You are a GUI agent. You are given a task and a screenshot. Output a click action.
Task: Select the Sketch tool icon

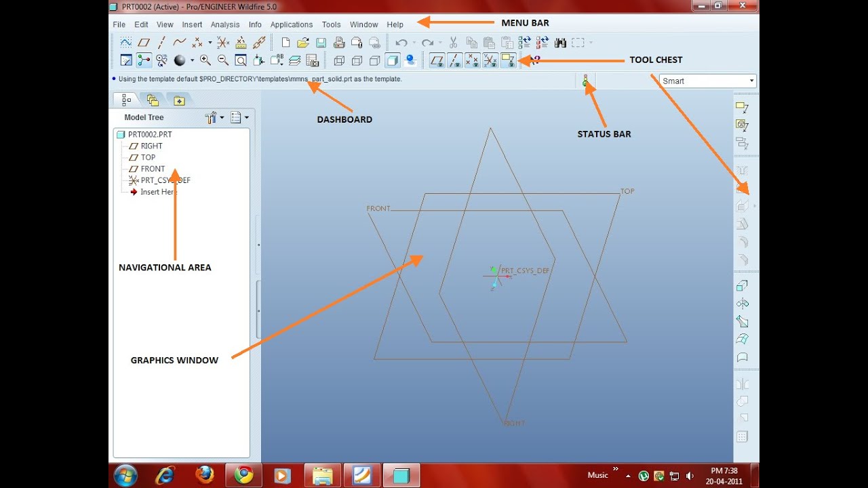(126, 43)
